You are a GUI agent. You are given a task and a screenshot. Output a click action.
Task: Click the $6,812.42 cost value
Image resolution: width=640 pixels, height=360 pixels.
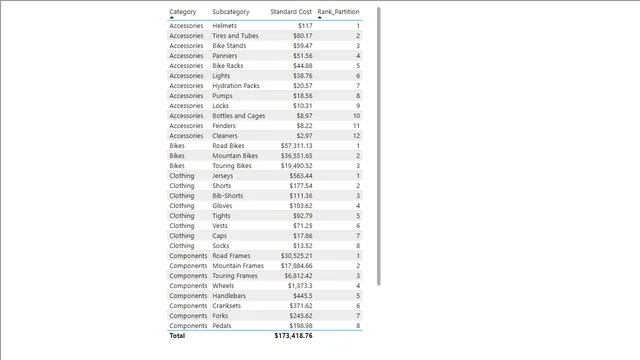(298, 276)
